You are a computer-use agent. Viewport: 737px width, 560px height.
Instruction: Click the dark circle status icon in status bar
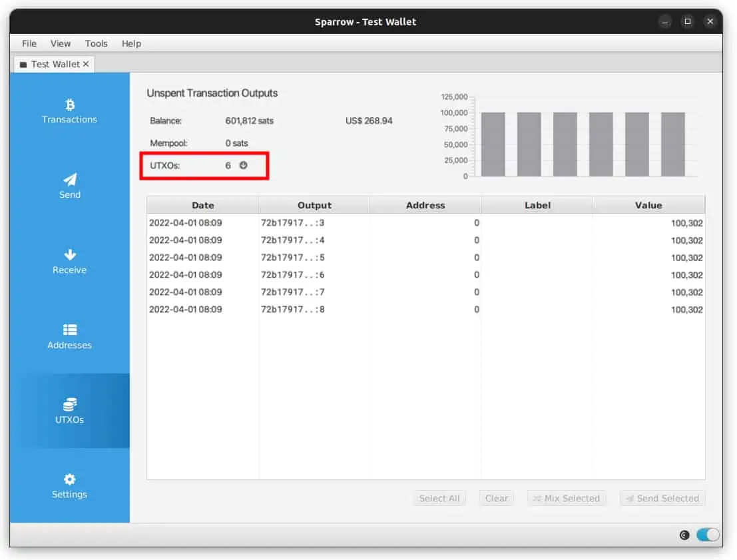click(684, 535)
